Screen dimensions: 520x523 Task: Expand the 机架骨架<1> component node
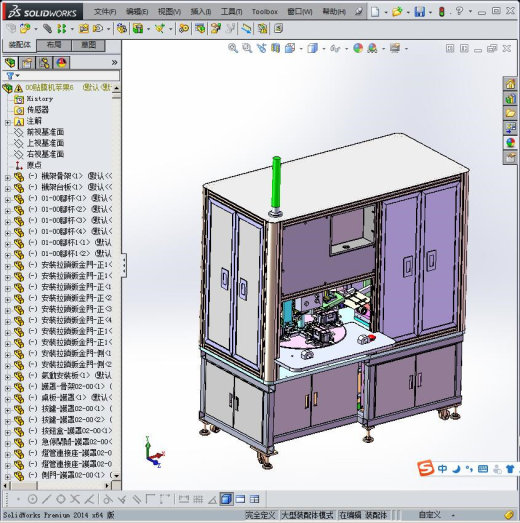pyautogui.click(x=7, y=178)
